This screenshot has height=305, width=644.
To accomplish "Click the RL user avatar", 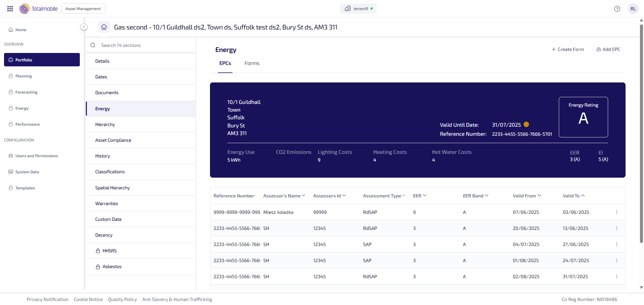I will click(x=633, y=9).
